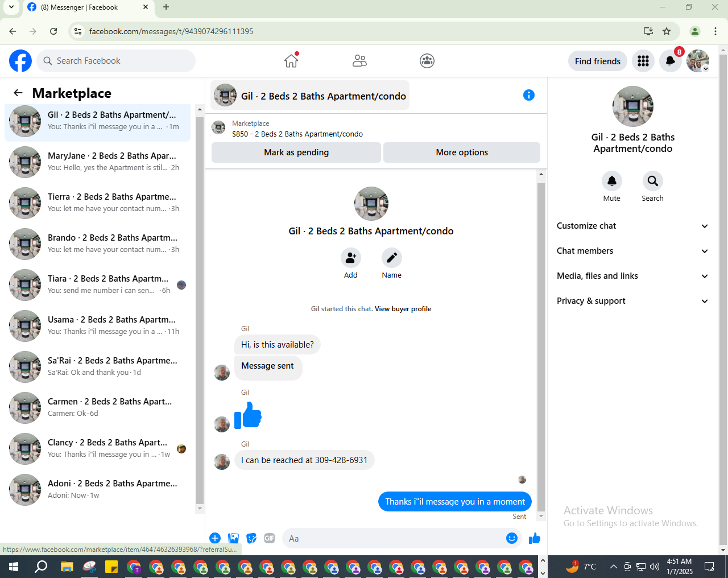Open the Clancy conversation
728x578 pixels.
point(98,449)
